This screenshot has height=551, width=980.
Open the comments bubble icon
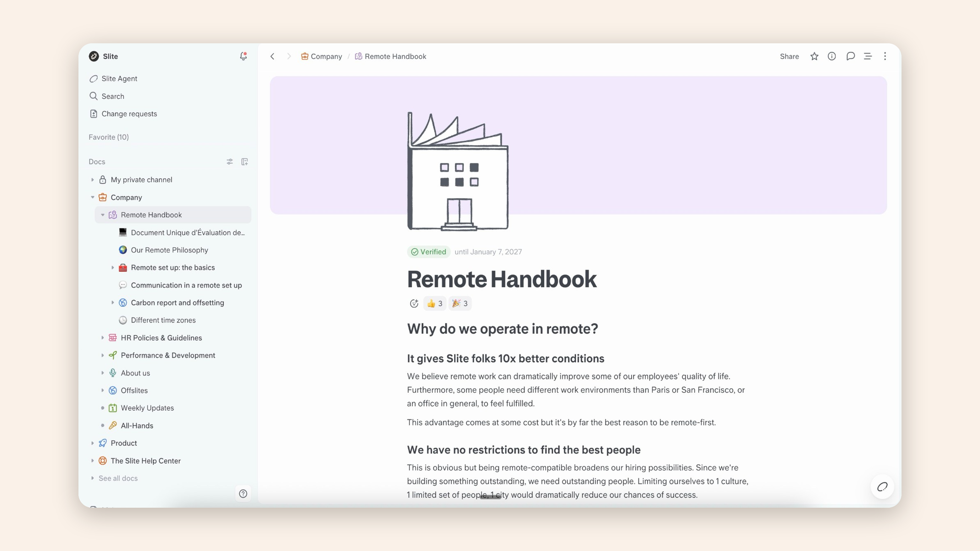pos(851,56)
